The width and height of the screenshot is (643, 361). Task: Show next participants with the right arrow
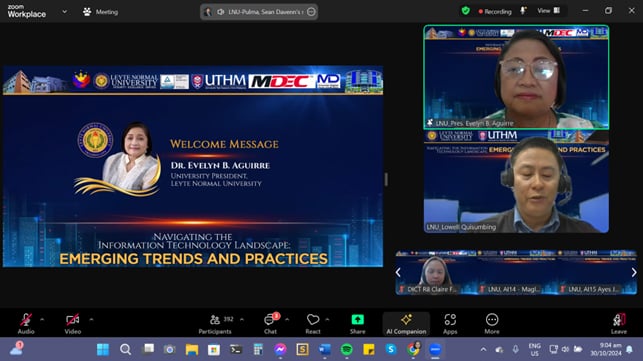pyautogui.click(x=634, y=272)
